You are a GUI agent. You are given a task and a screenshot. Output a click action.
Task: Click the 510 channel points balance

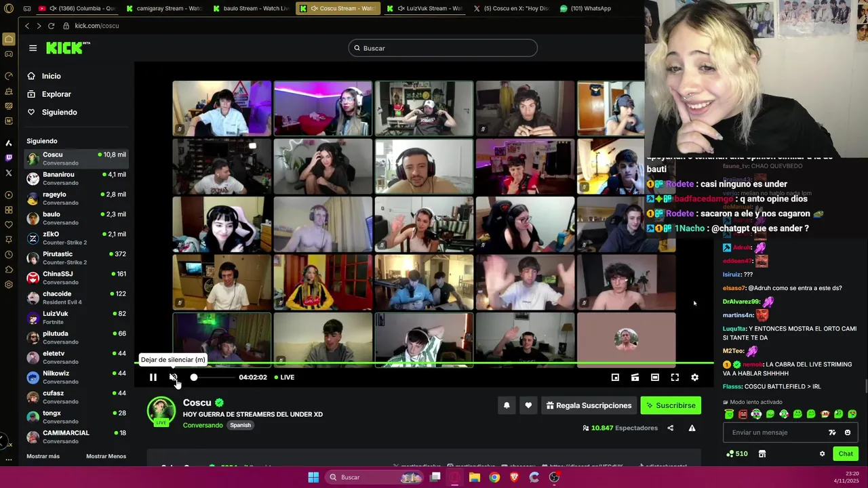point(737,453)
